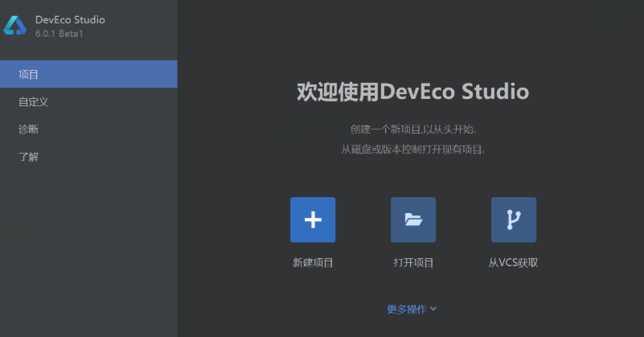Click the folder Open Project icon
644x337 pixels.
413,220
